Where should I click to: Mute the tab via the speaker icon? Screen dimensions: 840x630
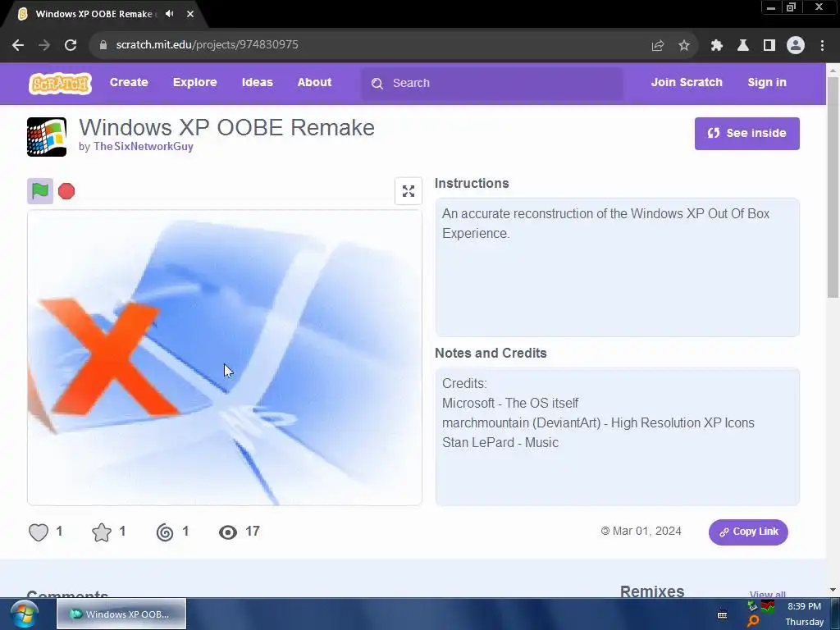(x=170, y=14)
